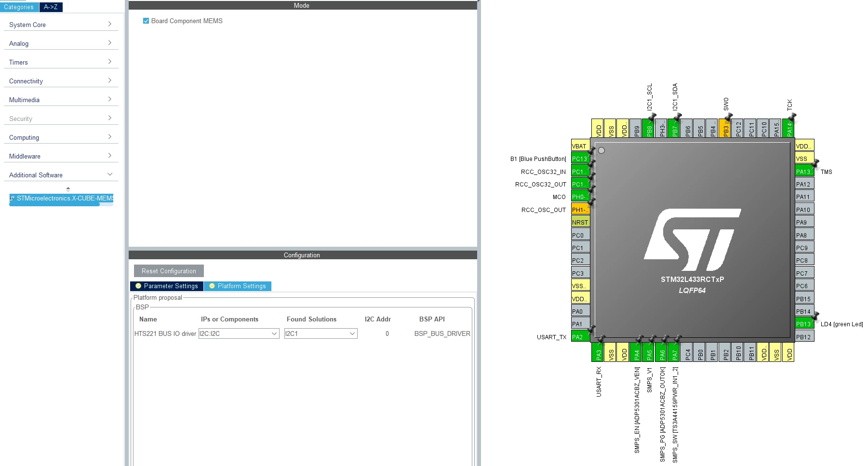Click the PA5 pin for SMPS_V1

point(649,352)
